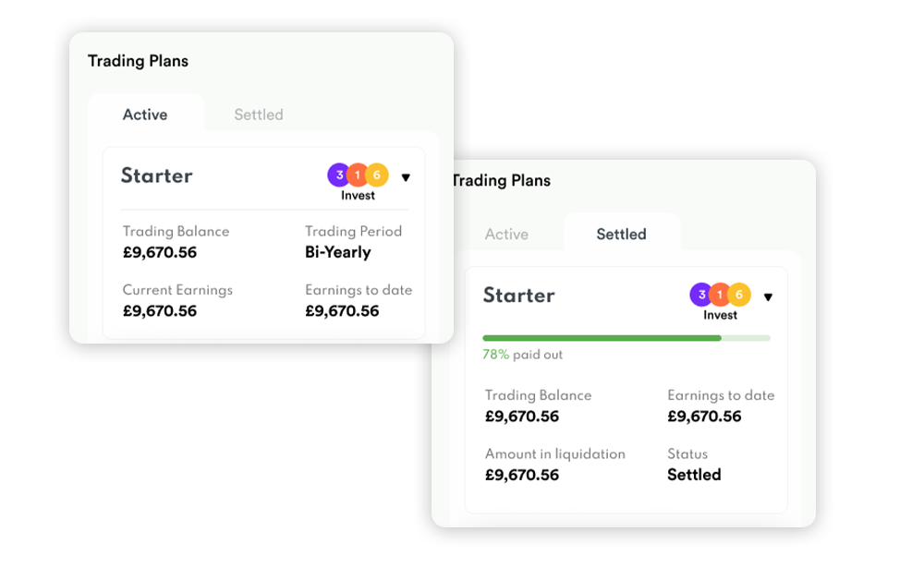This screenshot has height=568, width=924.
Task: Click Invest label in Settled Starter card
Action: pos(721,316)
